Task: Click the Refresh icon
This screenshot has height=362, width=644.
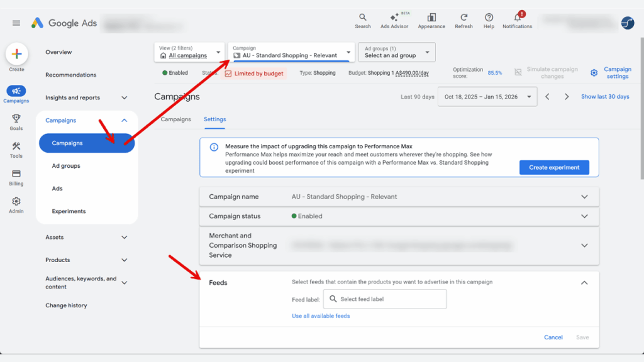Action: [x=464, y=19]
